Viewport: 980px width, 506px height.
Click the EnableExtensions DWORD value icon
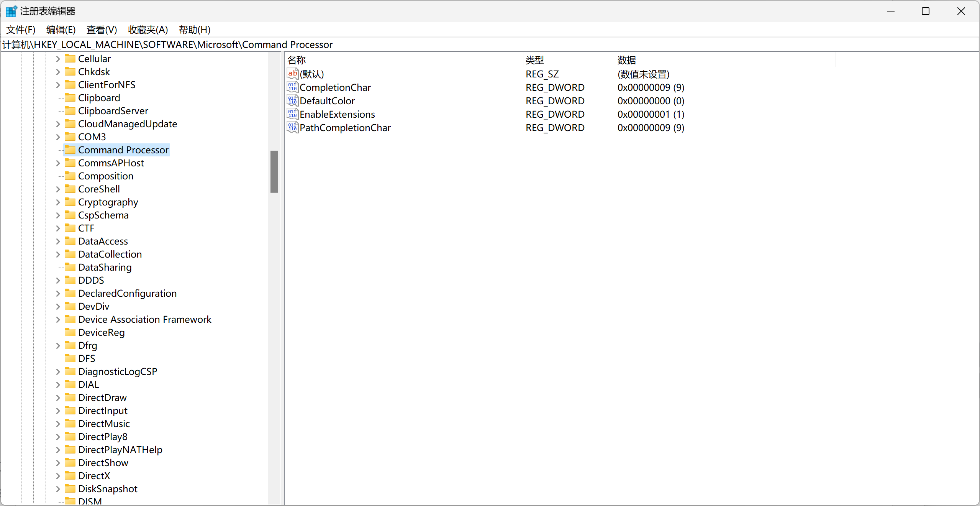point(292,114)
